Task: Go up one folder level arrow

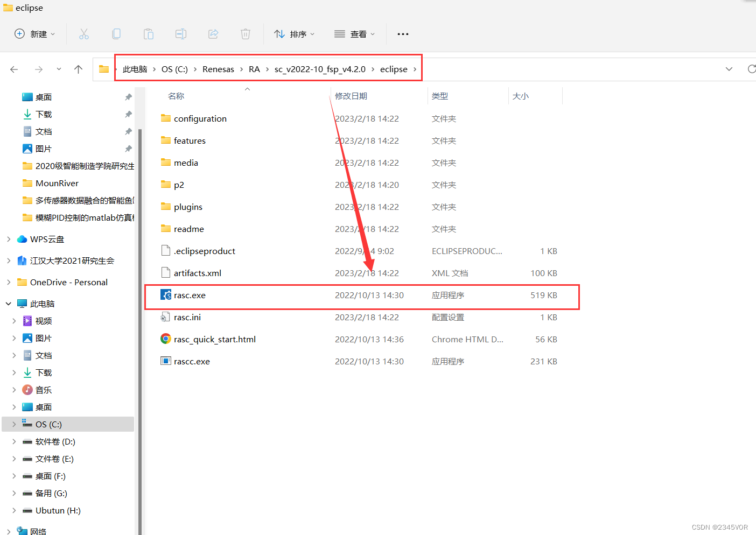Action: (x=79, y=69)
